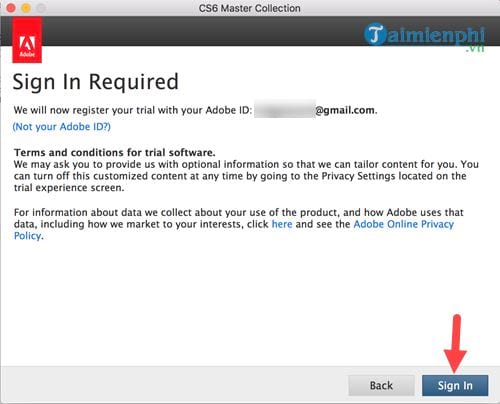The image size is (500, 404).
Task: Follow the "here" data usage link
Action: click(282, 224)
